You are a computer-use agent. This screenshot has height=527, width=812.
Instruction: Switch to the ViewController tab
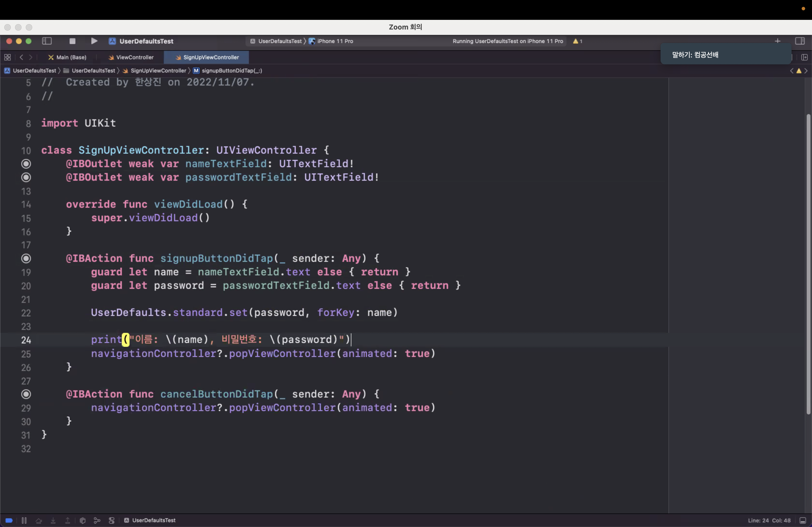[131, 57]
